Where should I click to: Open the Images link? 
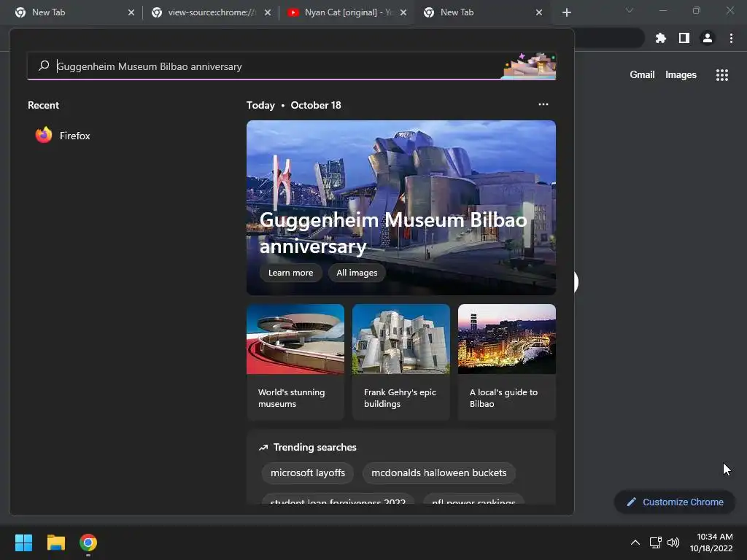(681, 75)
